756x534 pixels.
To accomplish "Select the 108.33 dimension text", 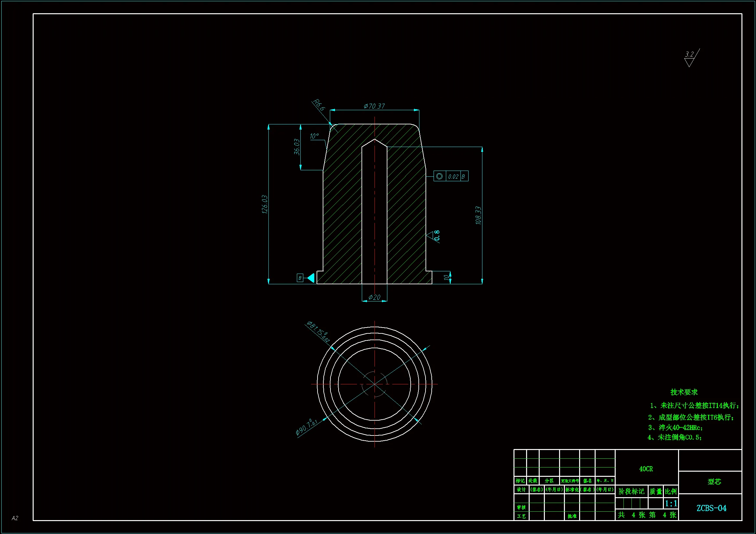I will tap(478, 215).
